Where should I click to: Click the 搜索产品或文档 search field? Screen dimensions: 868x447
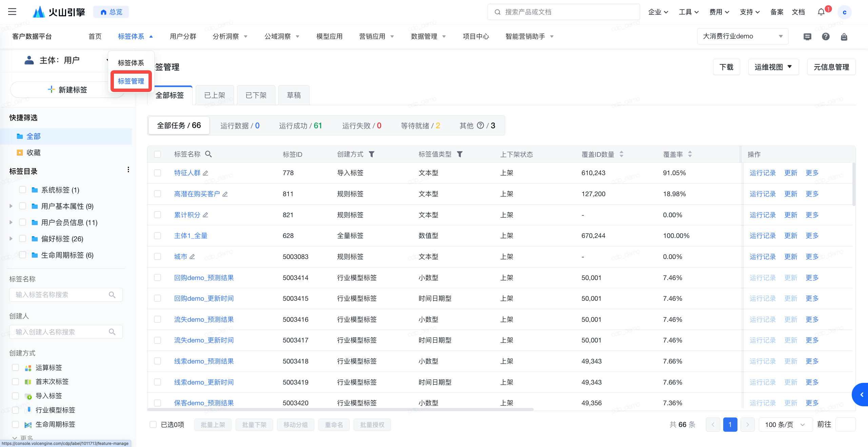(564, 12)
